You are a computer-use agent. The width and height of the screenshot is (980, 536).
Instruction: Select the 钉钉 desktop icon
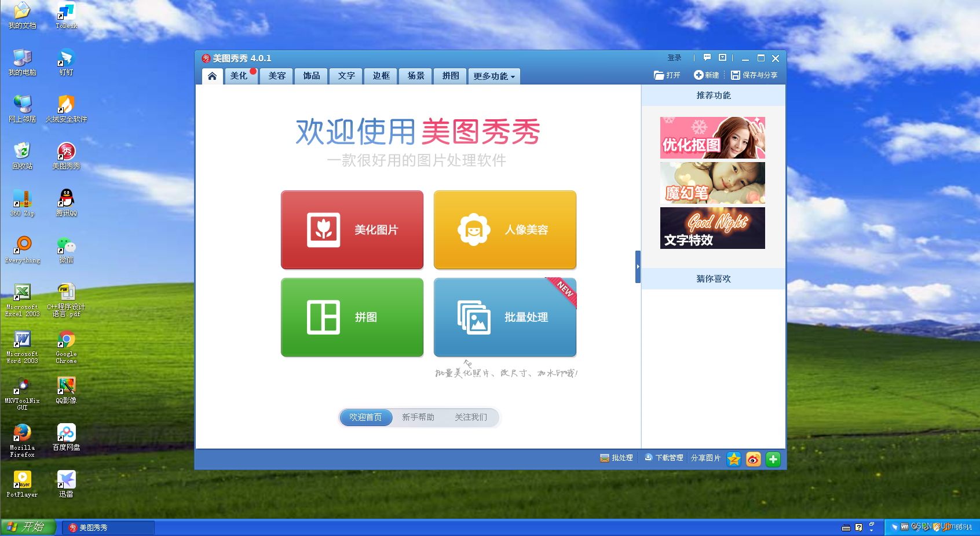(66, 62)
